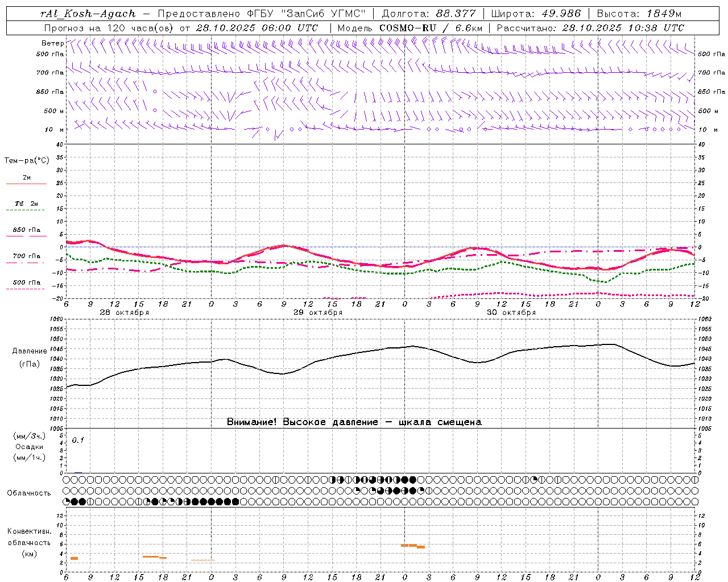Click the 500 гПа temperature legend entry
This screenshot has width=728, height=582.
click(26, 282)
